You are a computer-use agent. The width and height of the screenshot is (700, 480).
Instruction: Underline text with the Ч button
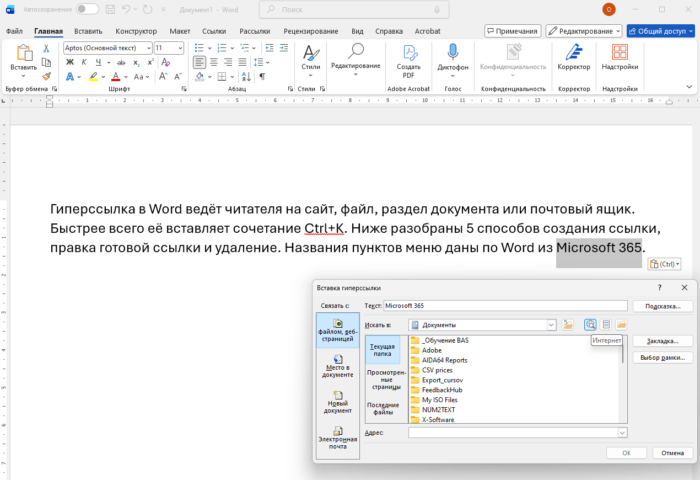[98, 62]
